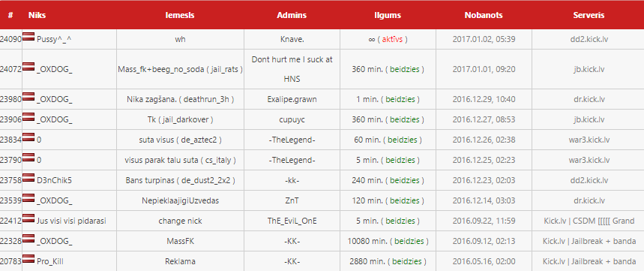Click the flag beside Pro_Kill
This screenshot has height=271, width=644.
(x=28, y=257)
